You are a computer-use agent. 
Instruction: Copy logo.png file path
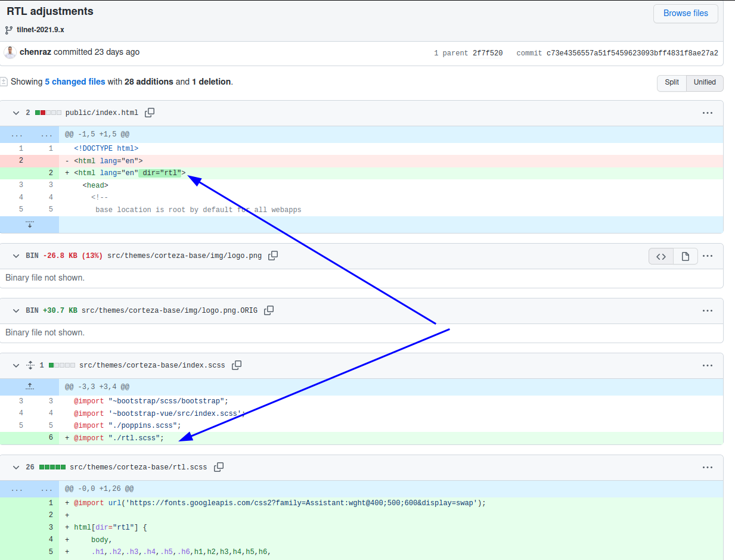[273, 256]
